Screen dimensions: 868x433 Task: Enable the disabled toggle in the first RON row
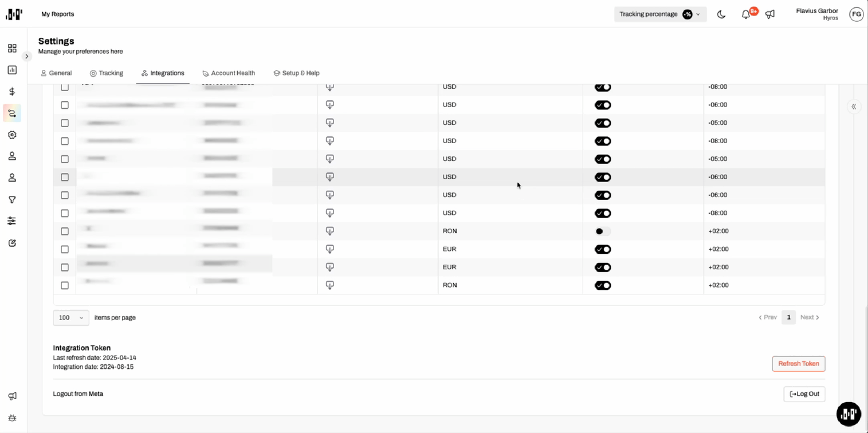603,231
